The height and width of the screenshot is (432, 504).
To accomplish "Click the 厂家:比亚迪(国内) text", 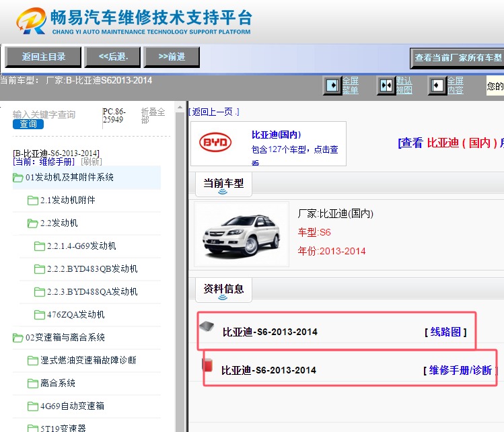I will pyautogui.click(x=336, y=213).
